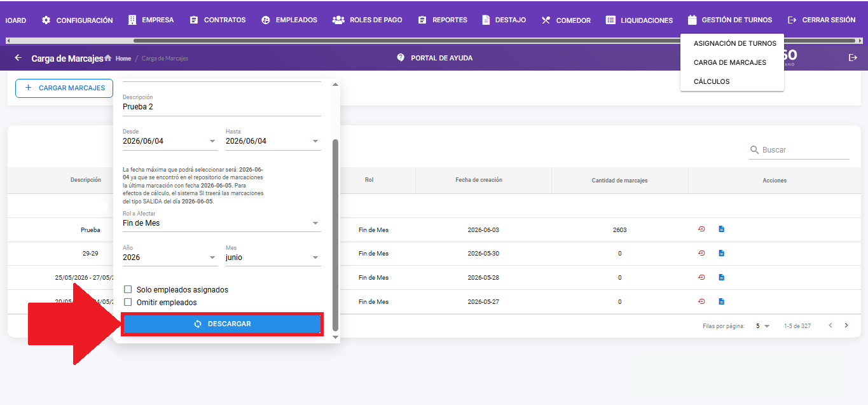The width and height of the screenshot is (868, 405).
Task: Click the 2026-05-28 creation date cell
Action: coord(483,278)
